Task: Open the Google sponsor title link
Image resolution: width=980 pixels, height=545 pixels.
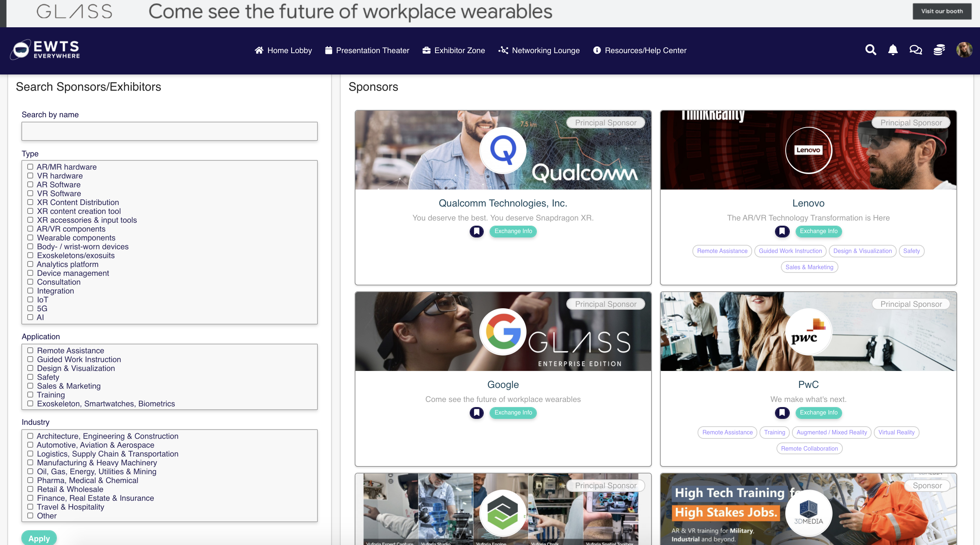Action: click(503, 385)
